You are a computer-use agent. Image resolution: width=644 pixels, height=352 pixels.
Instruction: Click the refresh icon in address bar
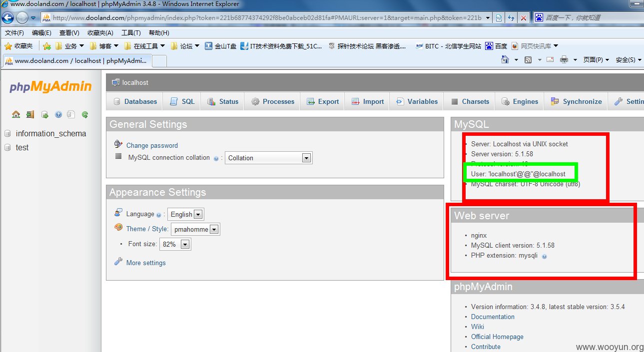click(511, 17)
